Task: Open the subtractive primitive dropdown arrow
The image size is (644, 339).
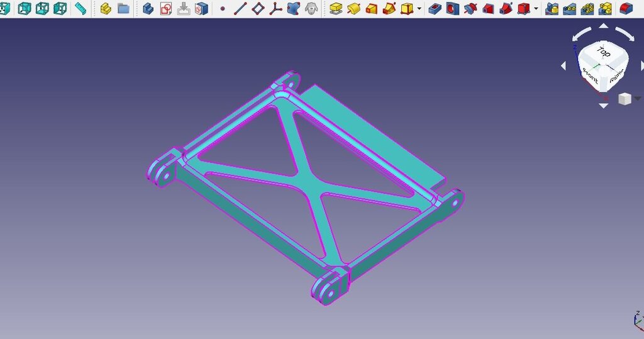Action: (x=536, y=9)
